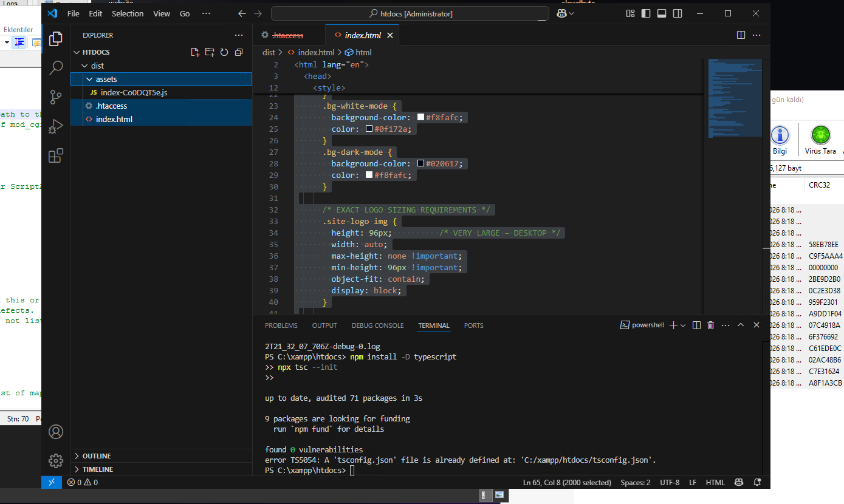
Task: Open the Selection menu
Action: [x=128, y=13]
